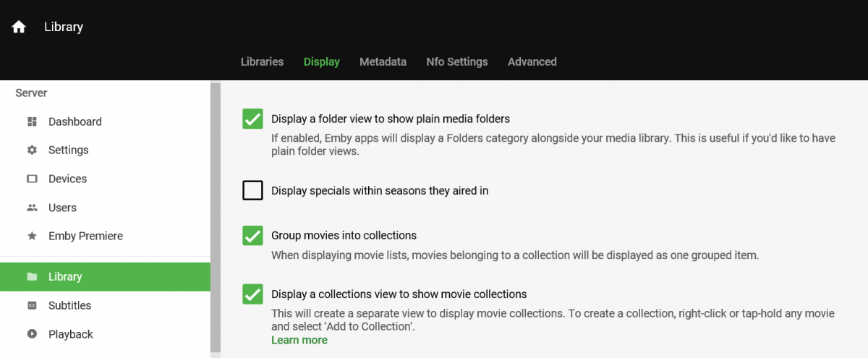
Task: Enable display specials within seasons checkbox
Action: tap(252, 191)
